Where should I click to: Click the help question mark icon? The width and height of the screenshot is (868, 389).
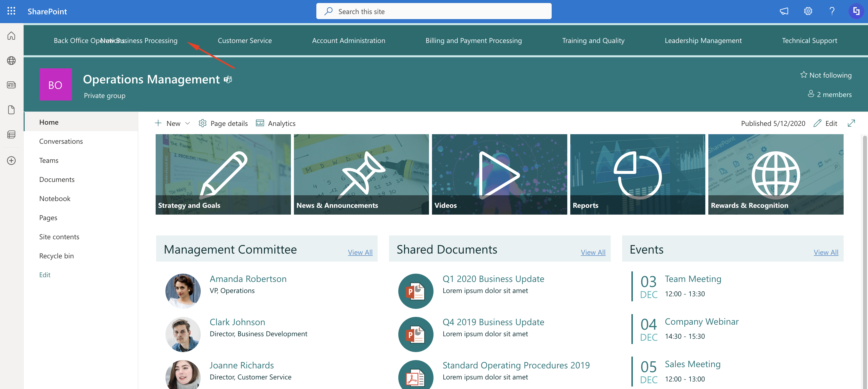click(x=832, y=11)
